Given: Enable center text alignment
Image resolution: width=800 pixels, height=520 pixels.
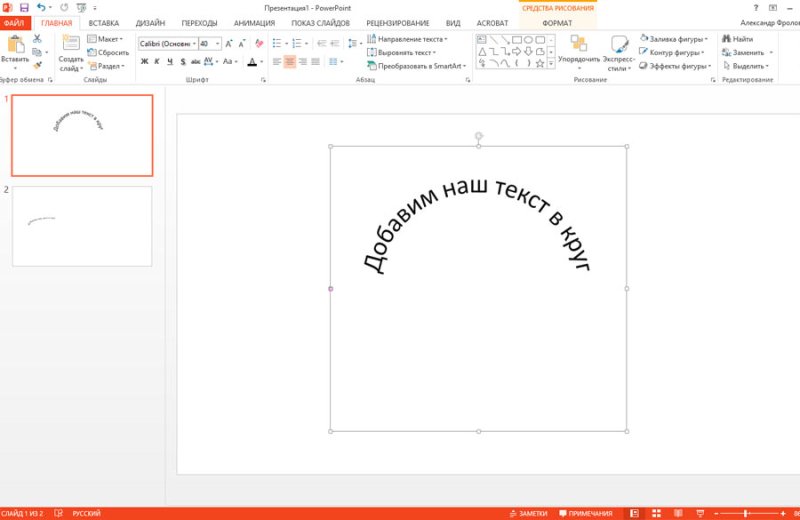Looking at the screenshot, I should click(290, 62).
